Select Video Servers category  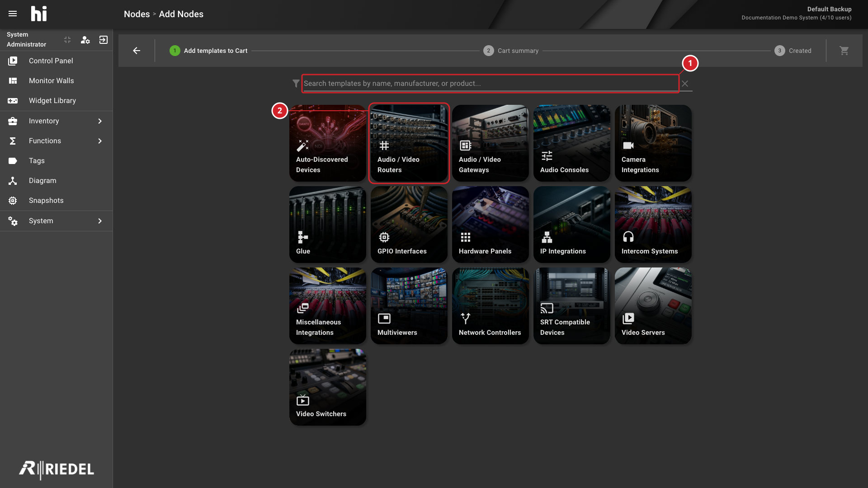click(x=653, y=306)
